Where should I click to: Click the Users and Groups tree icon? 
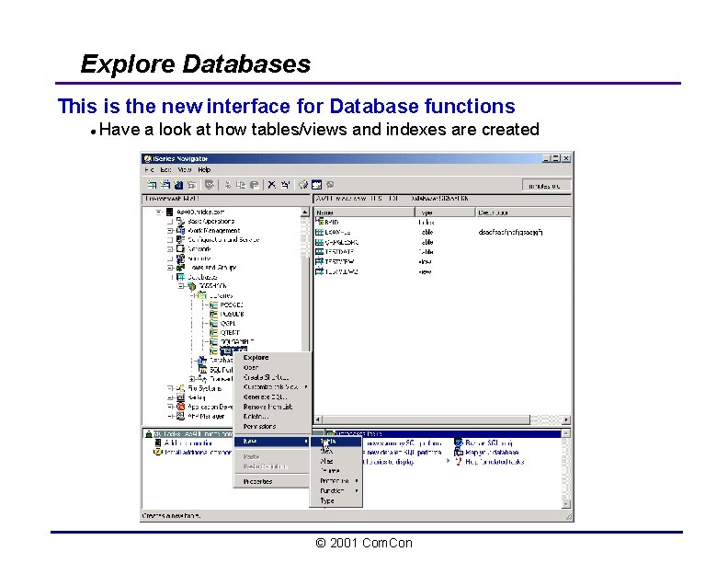pyautogui.click(x=180, y=268)
